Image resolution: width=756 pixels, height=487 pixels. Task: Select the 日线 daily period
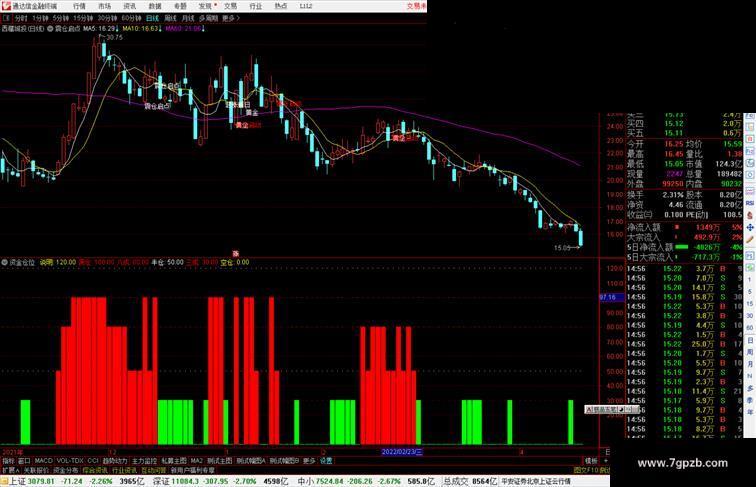tap(152, 18)
